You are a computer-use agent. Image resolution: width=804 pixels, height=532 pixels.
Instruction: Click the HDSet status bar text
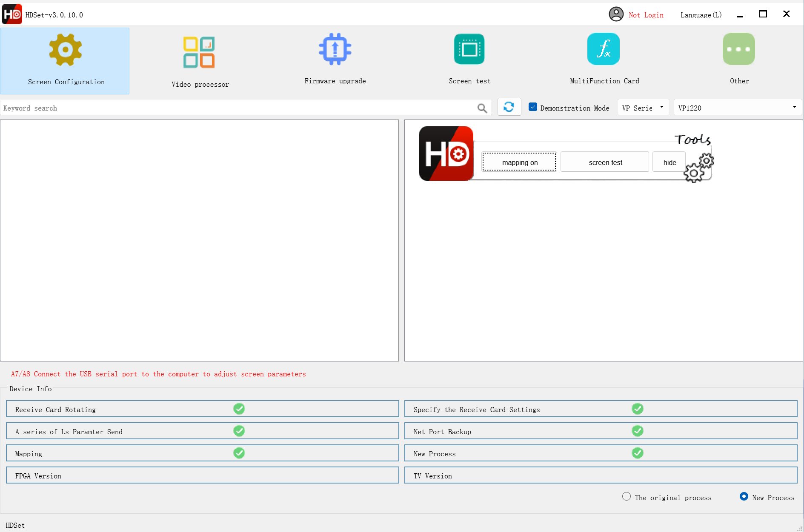[15, 525]
